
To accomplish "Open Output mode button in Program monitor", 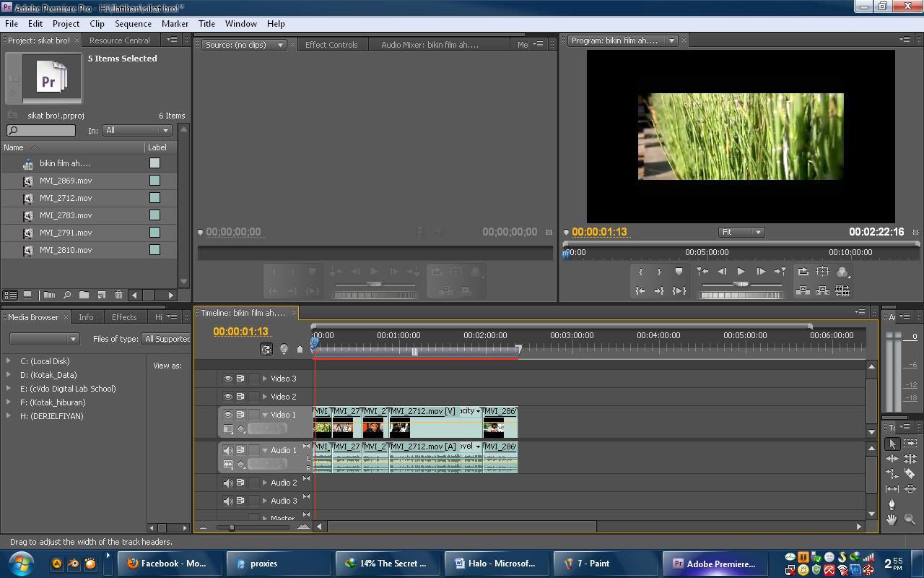I will [842, 272].
